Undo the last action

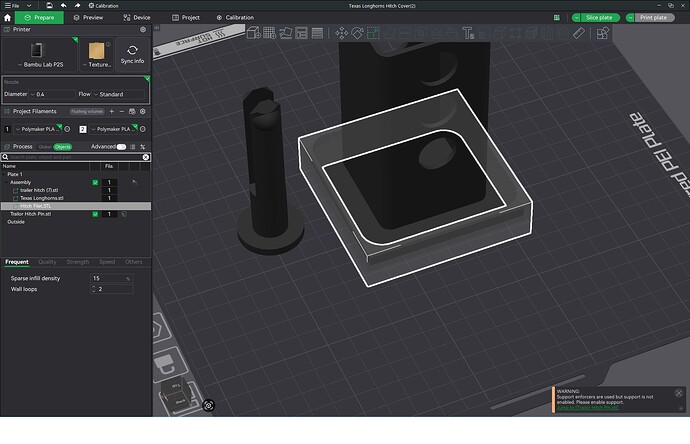pos(63,5)
